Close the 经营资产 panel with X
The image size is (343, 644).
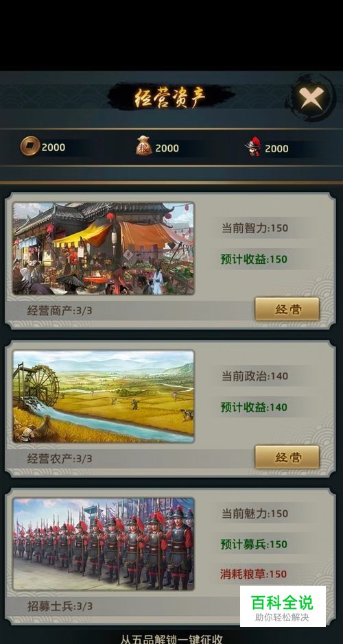[311, 98]
